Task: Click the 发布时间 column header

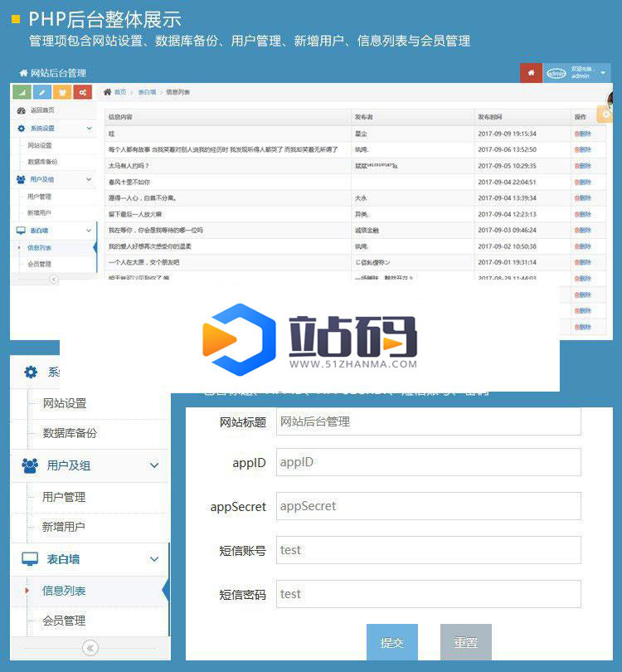Action: tap(490, 117)
